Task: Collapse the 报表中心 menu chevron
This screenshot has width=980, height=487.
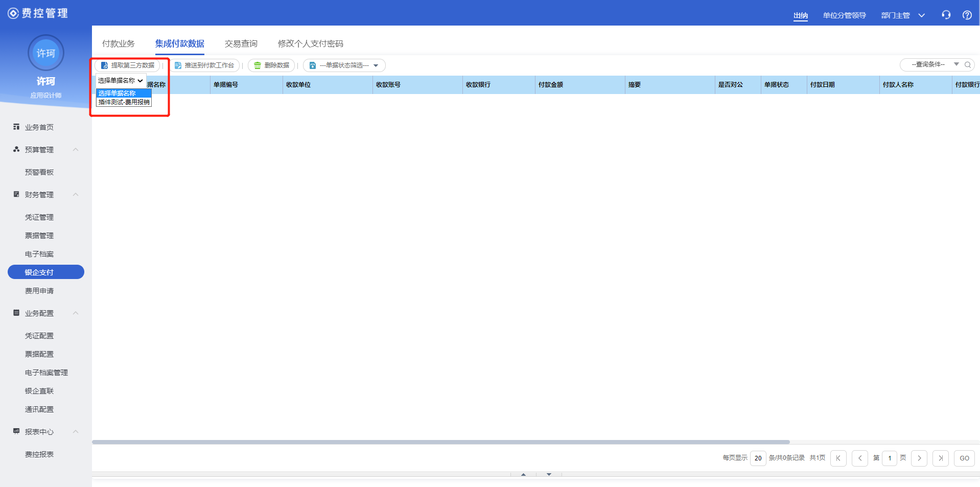Action: 76,431
